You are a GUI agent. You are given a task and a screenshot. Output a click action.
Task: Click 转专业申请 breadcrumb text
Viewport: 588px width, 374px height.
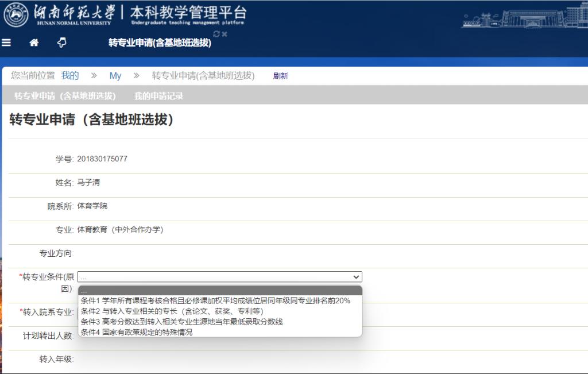pyautogui.click(x=203, y=76)
